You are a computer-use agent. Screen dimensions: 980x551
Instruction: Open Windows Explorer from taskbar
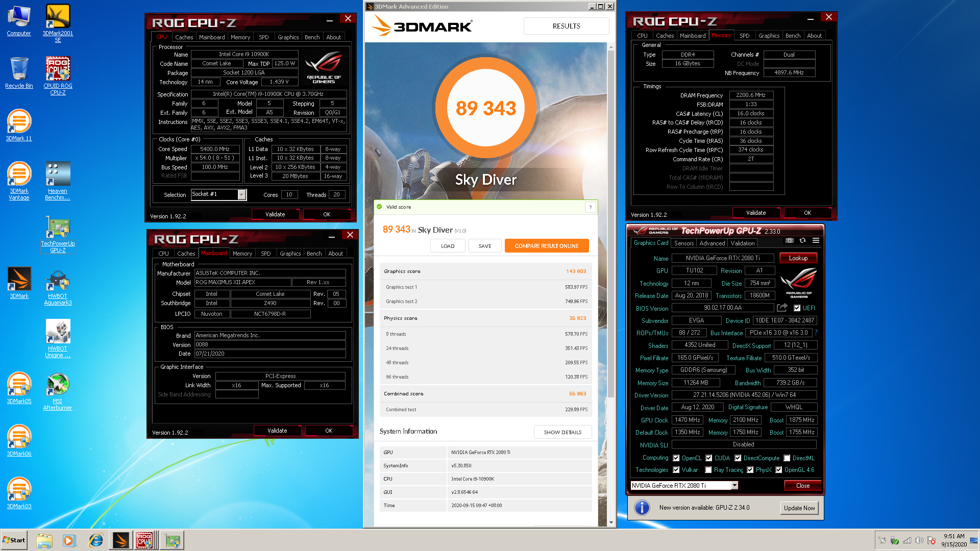[x=44, y=540]
